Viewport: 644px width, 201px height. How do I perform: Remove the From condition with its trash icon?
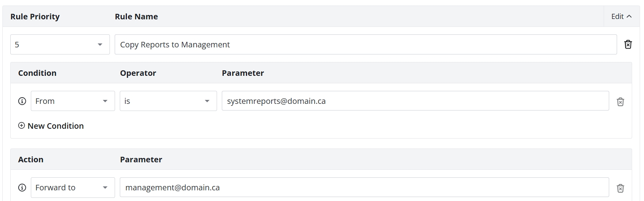pyautogui.click(x=620, y=102)
